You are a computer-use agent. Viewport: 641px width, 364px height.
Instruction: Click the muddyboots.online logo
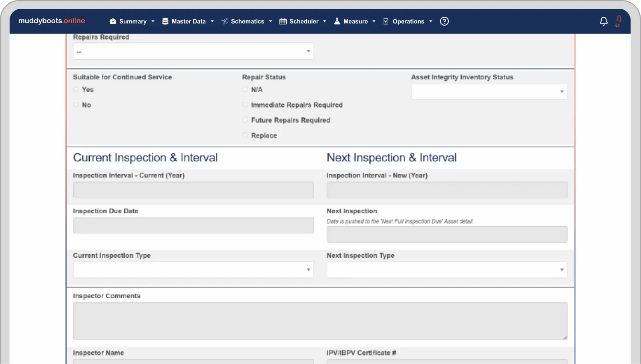click(52, 21)
